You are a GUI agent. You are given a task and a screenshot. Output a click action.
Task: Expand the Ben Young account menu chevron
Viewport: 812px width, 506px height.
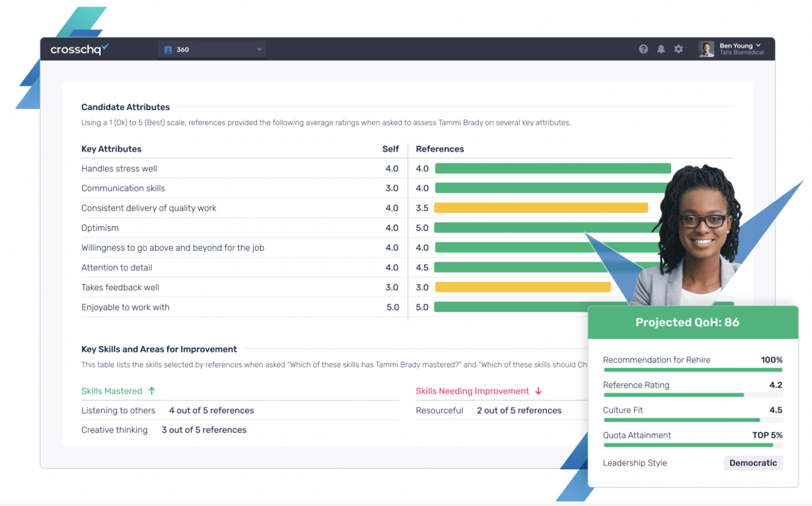point(758,45)
